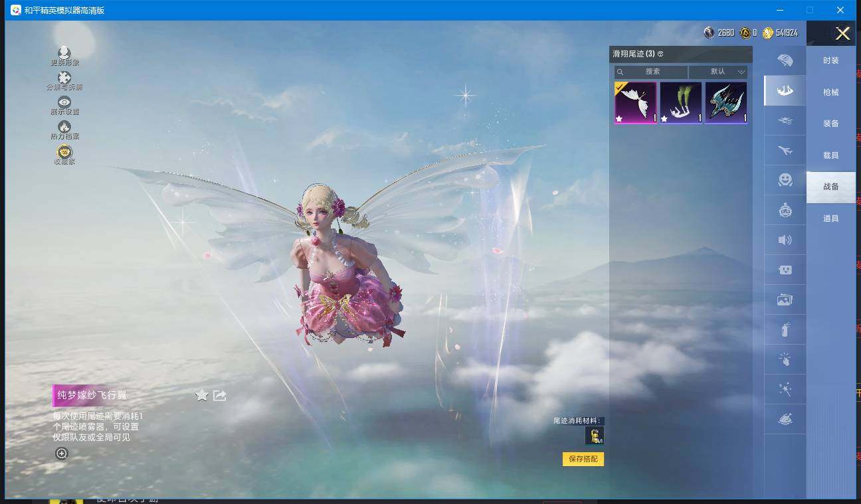Select the magic wand icon in the sidebar

[x=785, y=389]
